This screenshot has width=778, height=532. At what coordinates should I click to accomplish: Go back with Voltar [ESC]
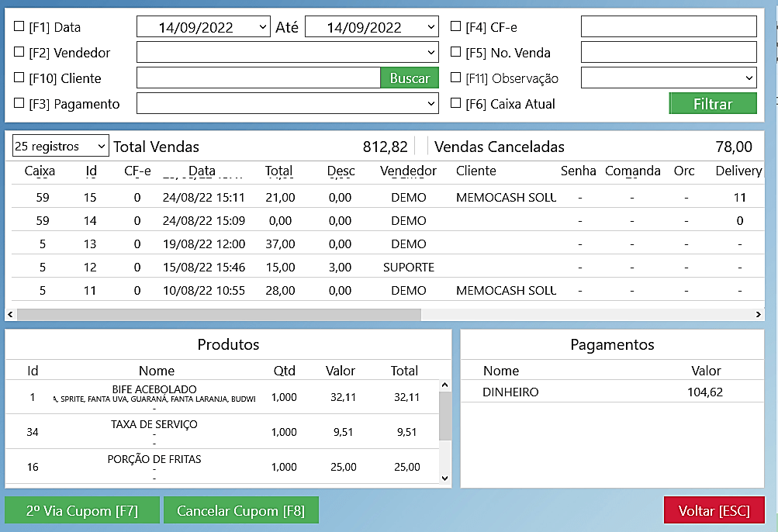714,511
